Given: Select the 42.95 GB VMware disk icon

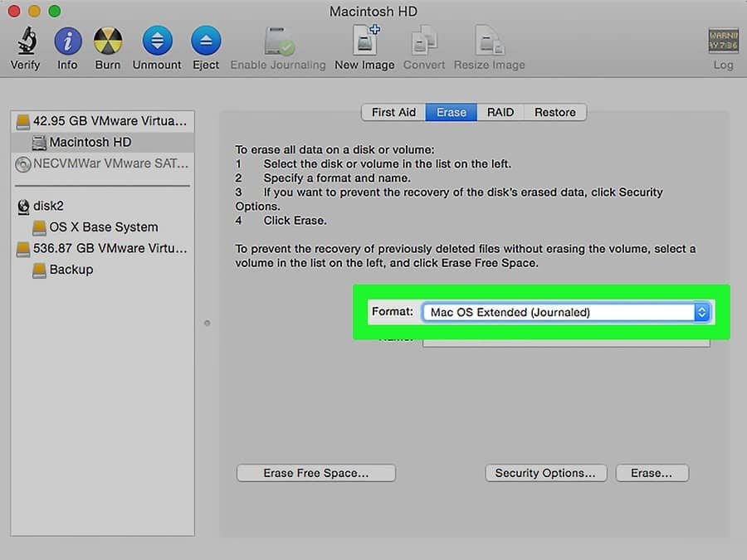Looking at the screenshot, I should (x=22, y=121).
